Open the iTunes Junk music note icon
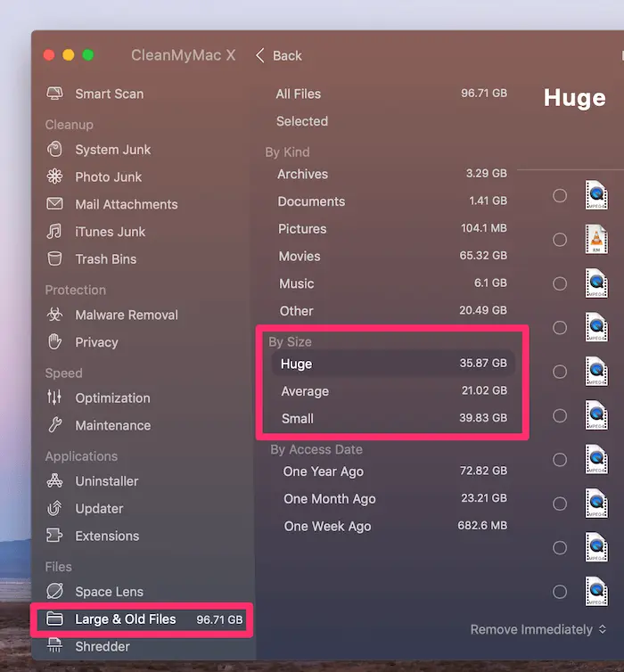This screenshot has width=624, height=672. click(x=55, y=232)
